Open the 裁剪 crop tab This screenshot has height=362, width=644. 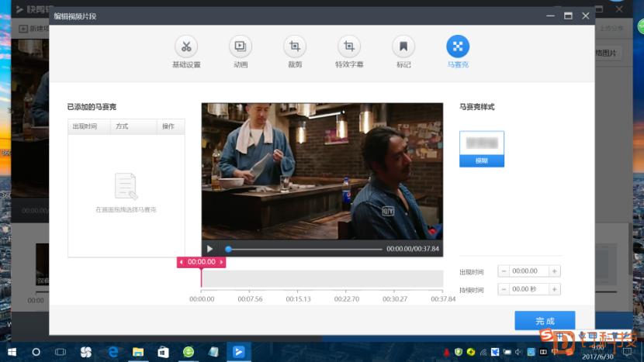295,52
